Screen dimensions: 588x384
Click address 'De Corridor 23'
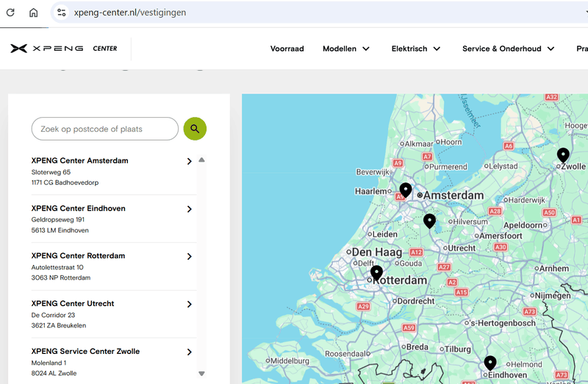pos(53,315)
